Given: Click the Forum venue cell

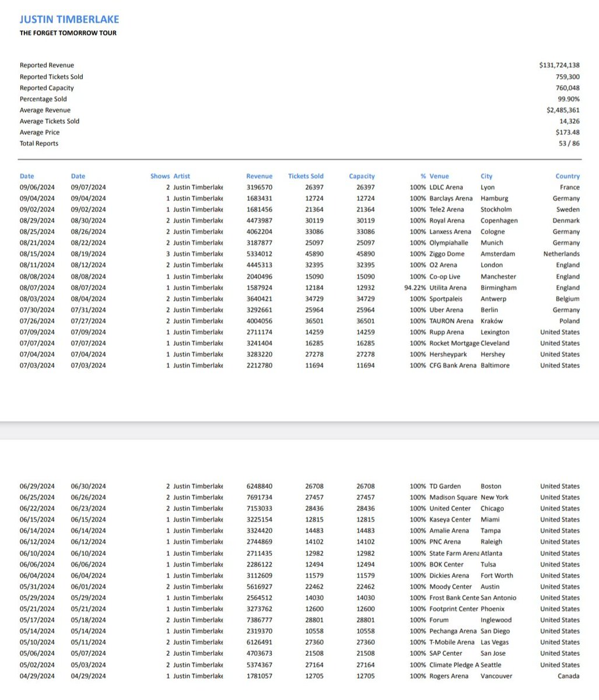Looking at the screenshot, I should [x=439, y=620].
